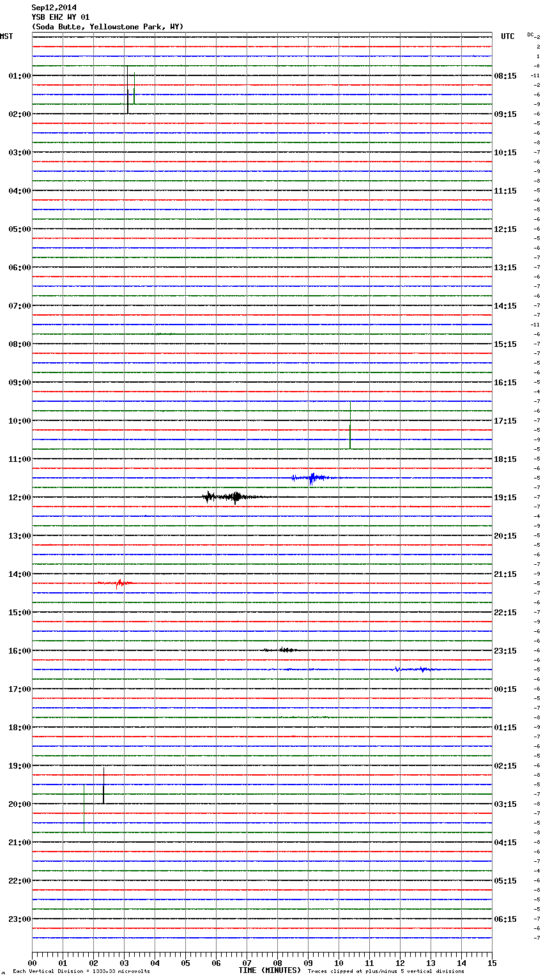543x980 pixels.
Task: Click minute 05 on the bottom axis
Action: click(x=185, y=963)
